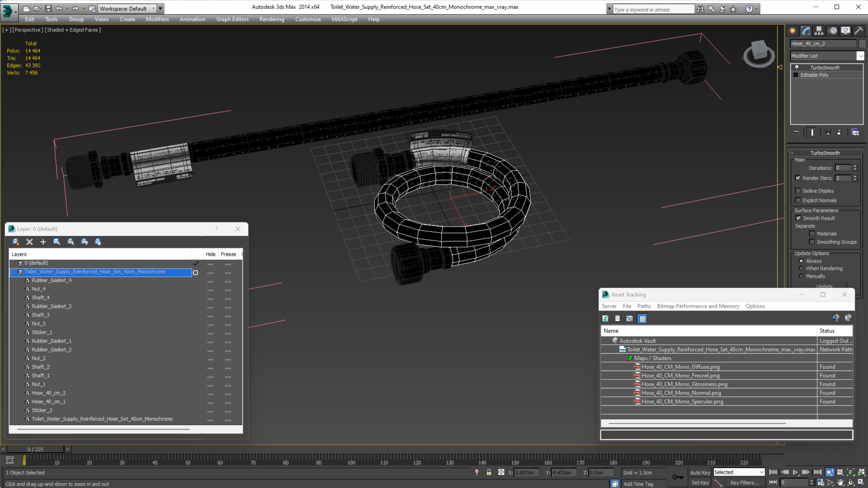The width and height of the screenshot is (868, 488).
Task: Open the Modify command panel tab
Action: tap(806, 31)
